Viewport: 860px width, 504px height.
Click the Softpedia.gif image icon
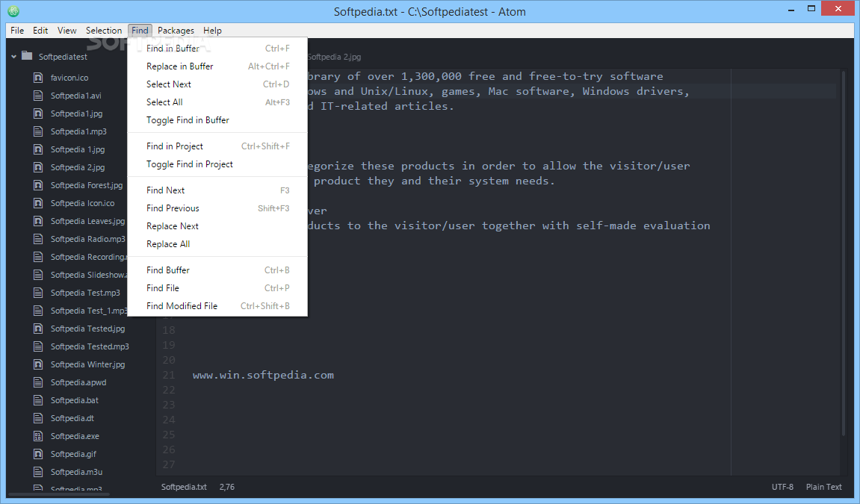tap(38, 454)
